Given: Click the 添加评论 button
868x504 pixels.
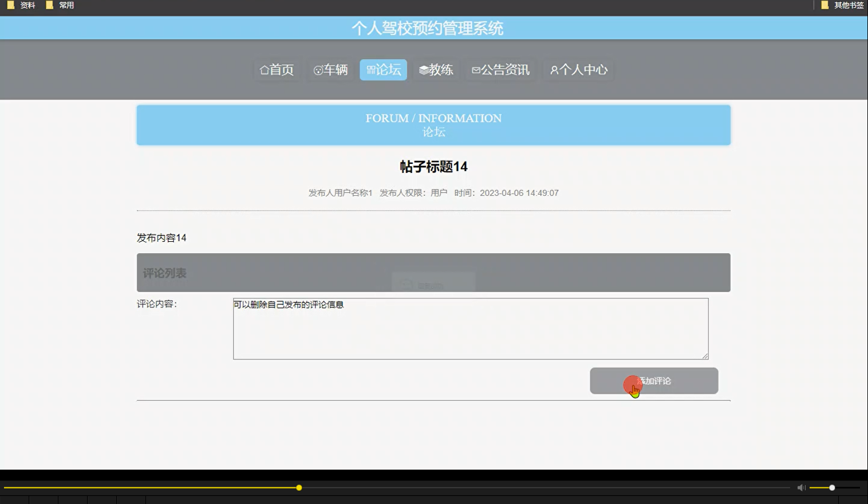Looking at the screenshot, I should pyautogui.click(x=653, y=380).
